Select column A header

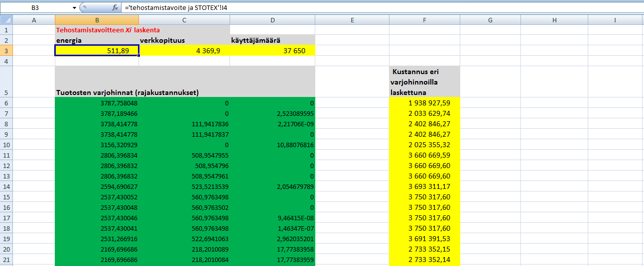[33, 20]
